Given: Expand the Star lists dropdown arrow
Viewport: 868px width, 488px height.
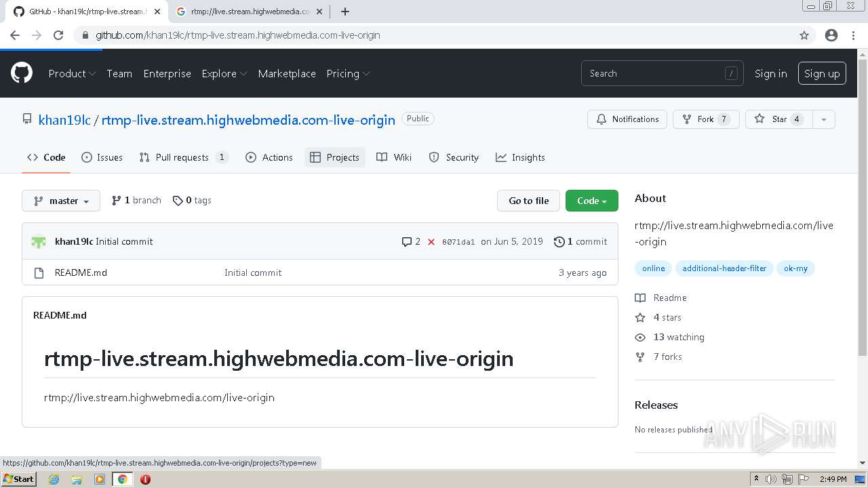Looking at the screenshot, I should pos(823,119).
